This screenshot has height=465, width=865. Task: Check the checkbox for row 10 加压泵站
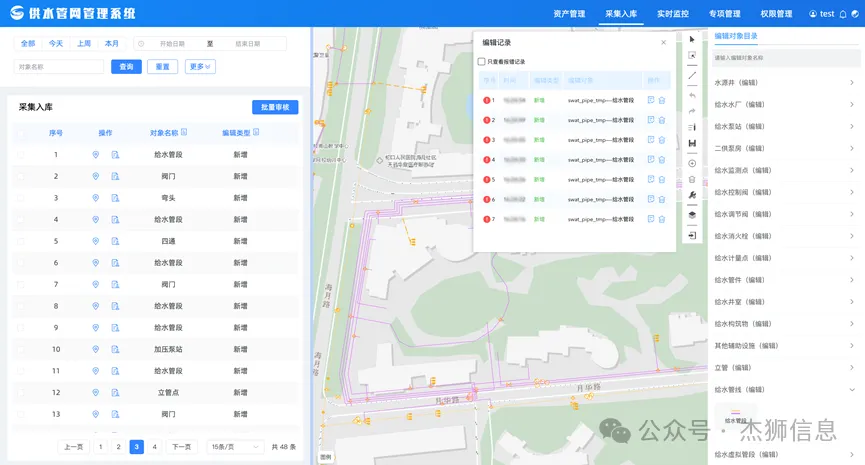point(21,349)
